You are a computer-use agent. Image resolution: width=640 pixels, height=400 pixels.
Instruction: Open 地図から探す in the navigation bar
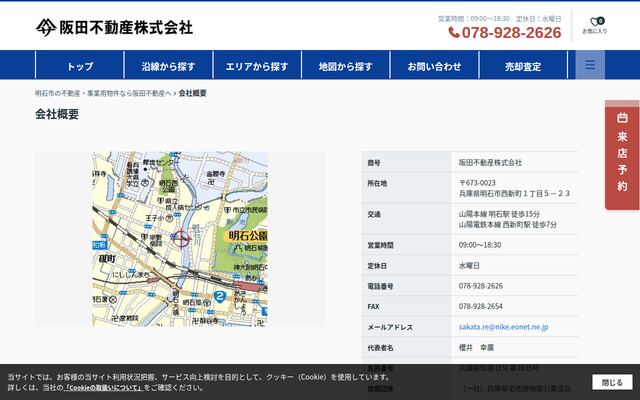[346, 65]
